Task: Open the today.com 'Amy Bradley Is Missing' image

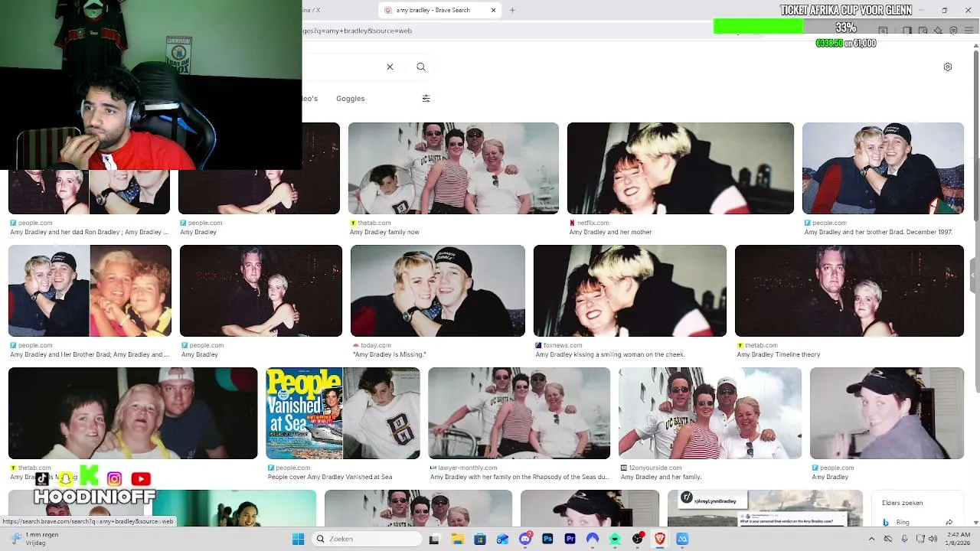Action: (438, 291)
